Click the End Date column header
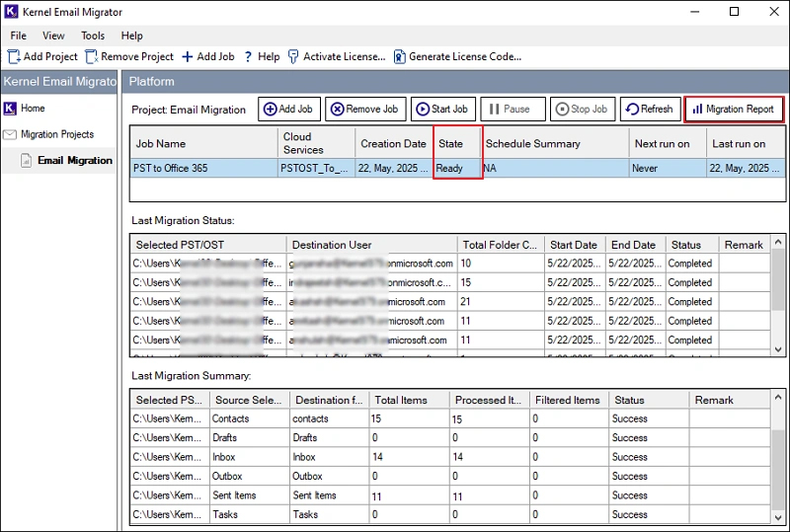The image size is (790, 532). tap(635, 245)
